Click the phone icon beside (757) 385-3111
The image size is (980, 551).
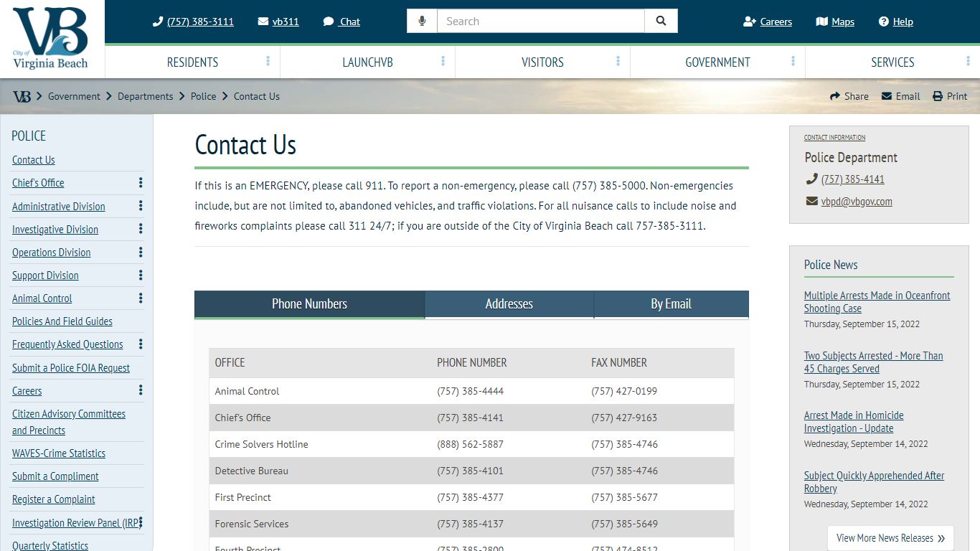(x=158, y=22)
